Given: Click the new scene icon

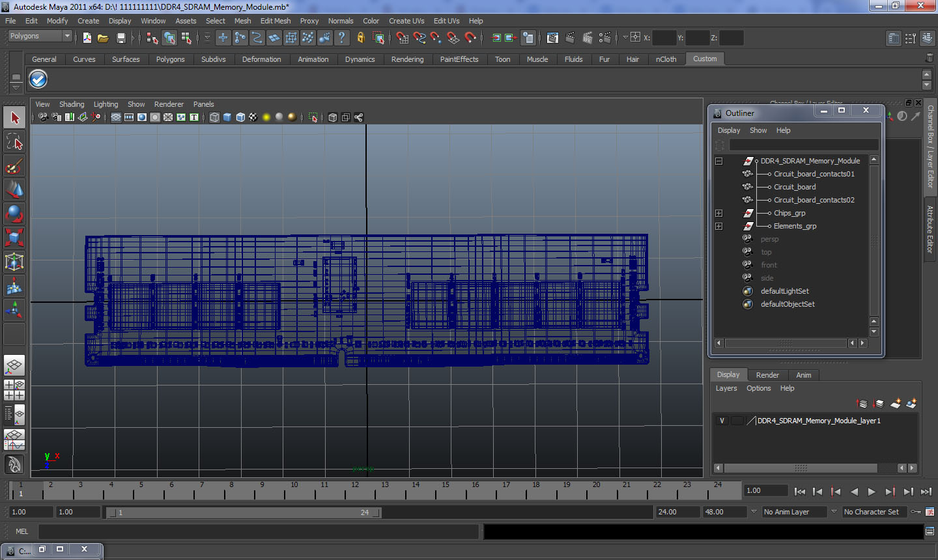Looking at the screenshot, I should [x=87, y=38].
